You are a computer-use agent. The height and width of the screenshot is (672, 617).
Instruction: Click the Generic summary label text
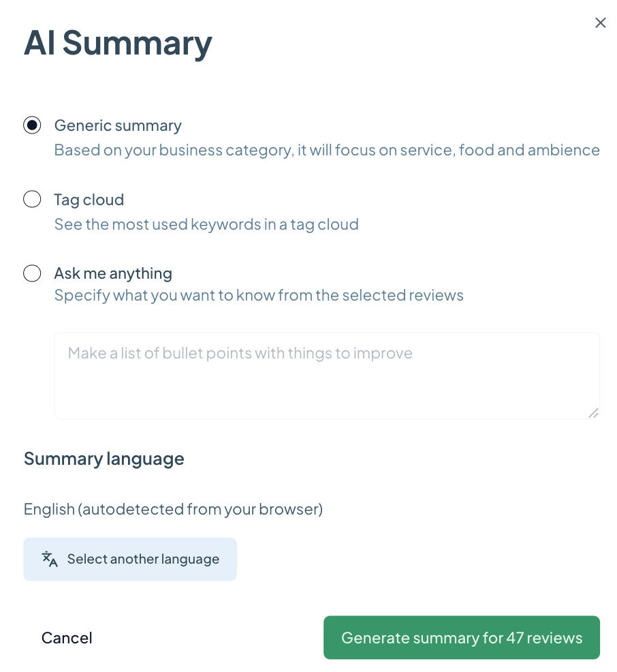pos(118,125)
